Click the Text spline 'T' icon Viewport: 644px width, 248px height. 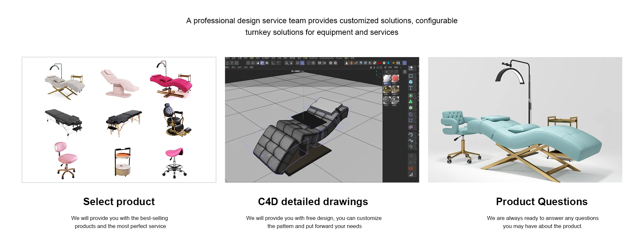(x=411, y=88)
